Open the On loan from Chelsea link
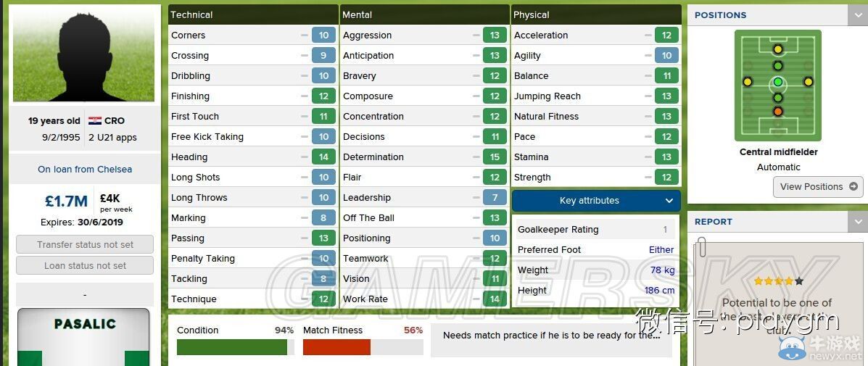The image size is (868, 366). [x=85, y=169]
